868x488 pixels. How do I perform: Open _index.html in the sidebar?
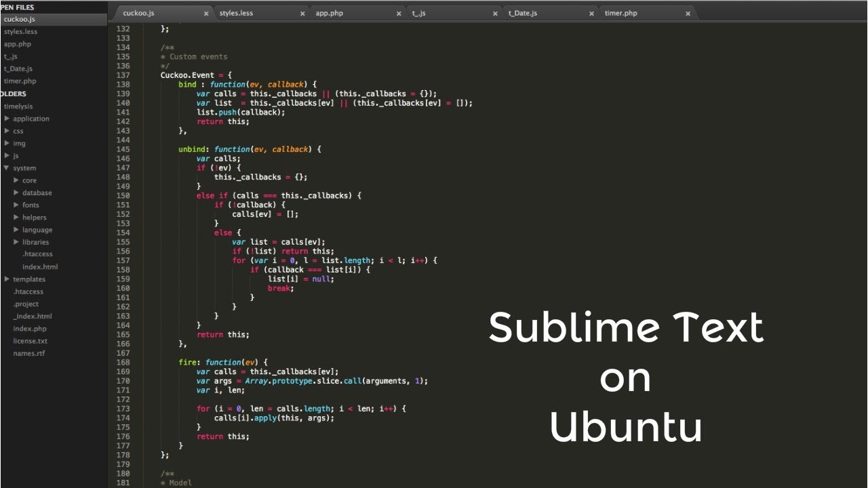coord(33,316)
